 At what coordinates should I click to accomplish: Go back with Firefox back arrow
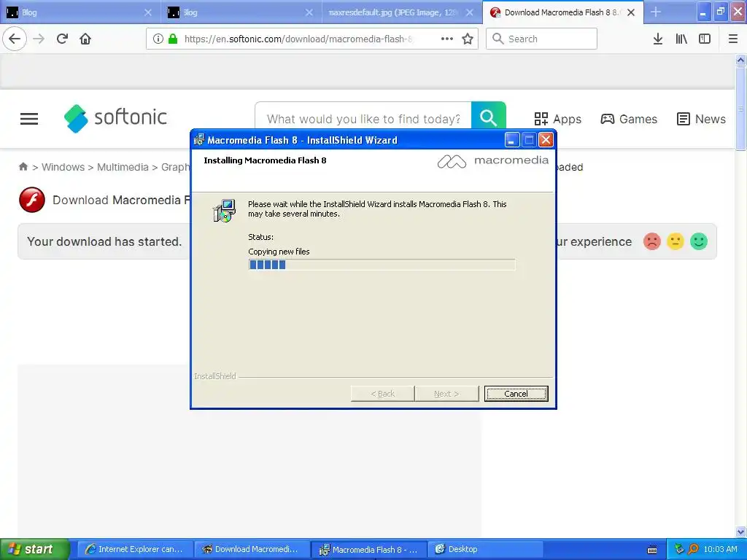tap(15, 39)
